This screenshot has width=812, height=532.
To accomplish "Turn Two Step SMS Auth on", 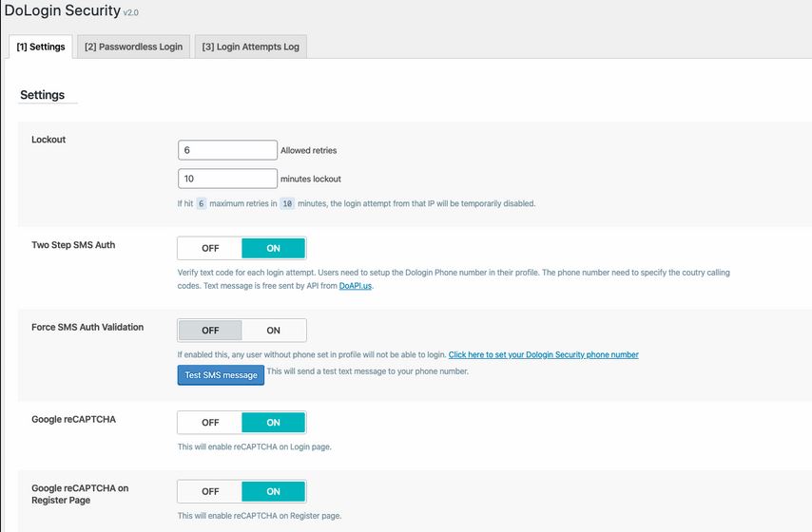I will (274, 248).
